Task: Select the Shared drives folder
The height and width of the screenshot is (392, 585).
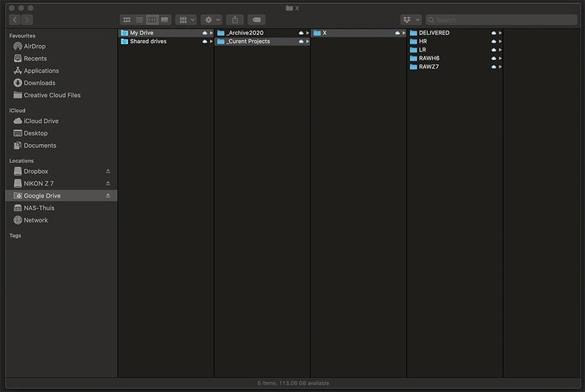Action: pos(148,42)
